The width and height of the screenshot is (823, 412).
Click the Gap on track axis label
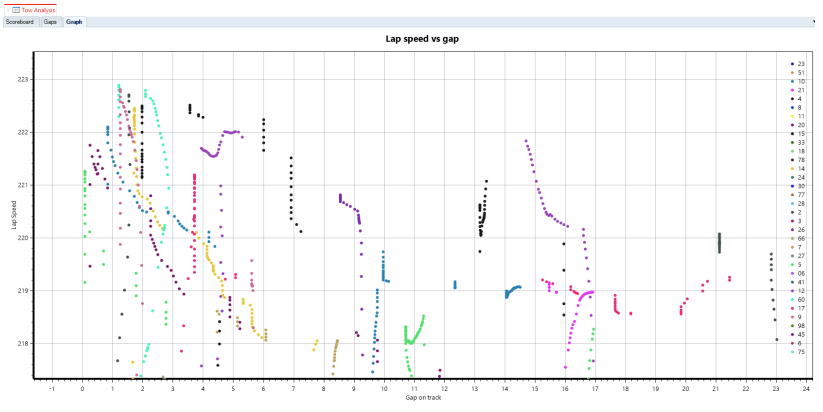click(x=423, y=398)
